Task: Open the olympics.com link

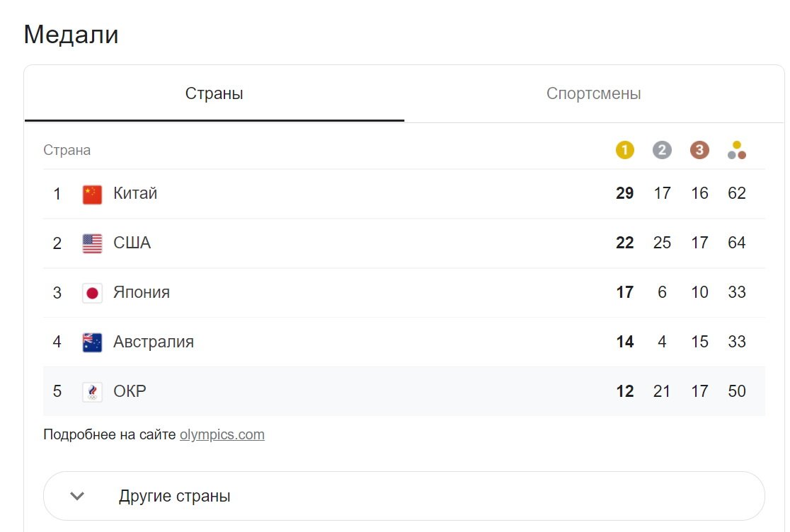Action: [222, 434]
